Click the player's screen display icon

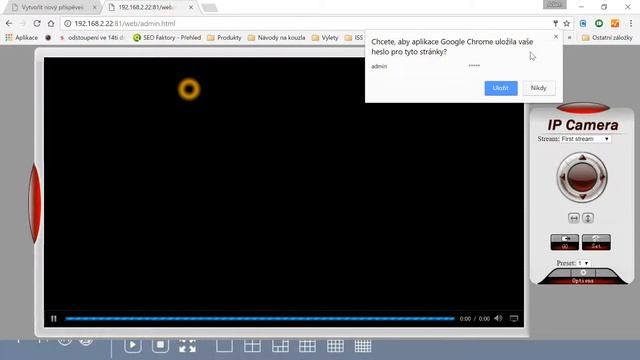[514, 318]
